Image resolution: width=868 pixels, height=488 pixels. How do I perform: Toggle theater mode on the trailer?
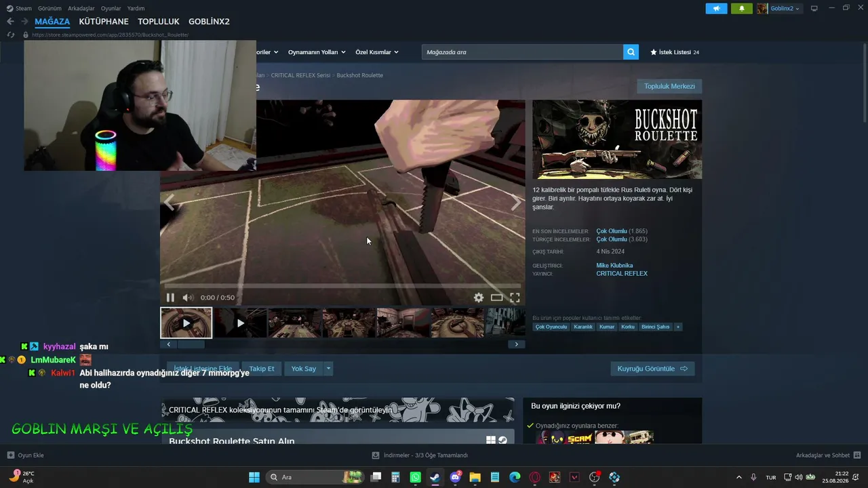pos(497,298)
